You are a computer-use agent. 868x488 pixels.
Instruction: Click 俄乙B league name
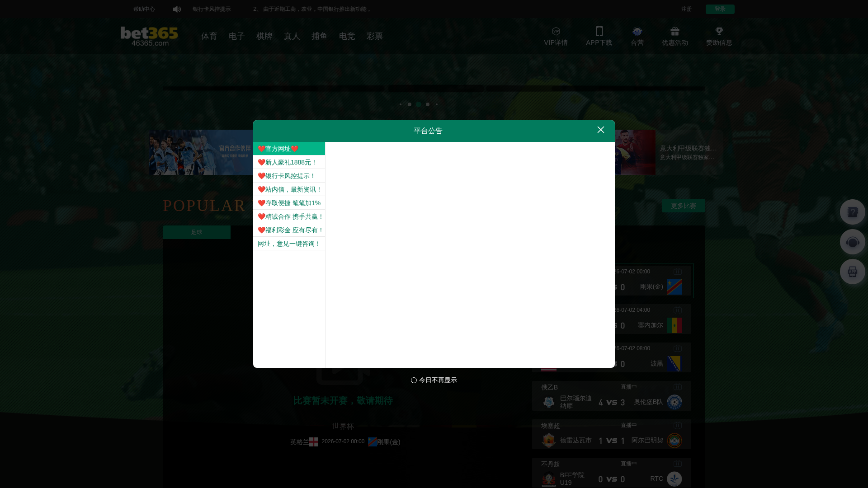tap(549, 387)
